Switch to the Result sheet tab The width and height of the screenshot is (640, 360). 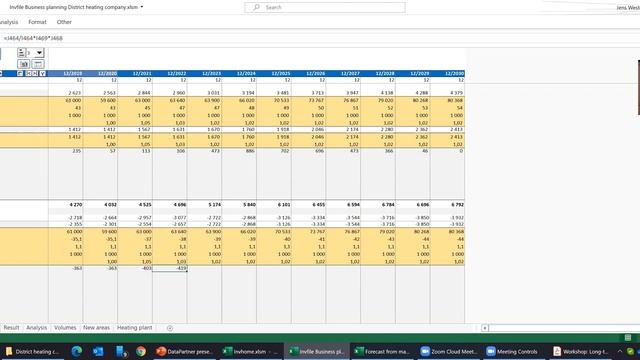(11, 328)
